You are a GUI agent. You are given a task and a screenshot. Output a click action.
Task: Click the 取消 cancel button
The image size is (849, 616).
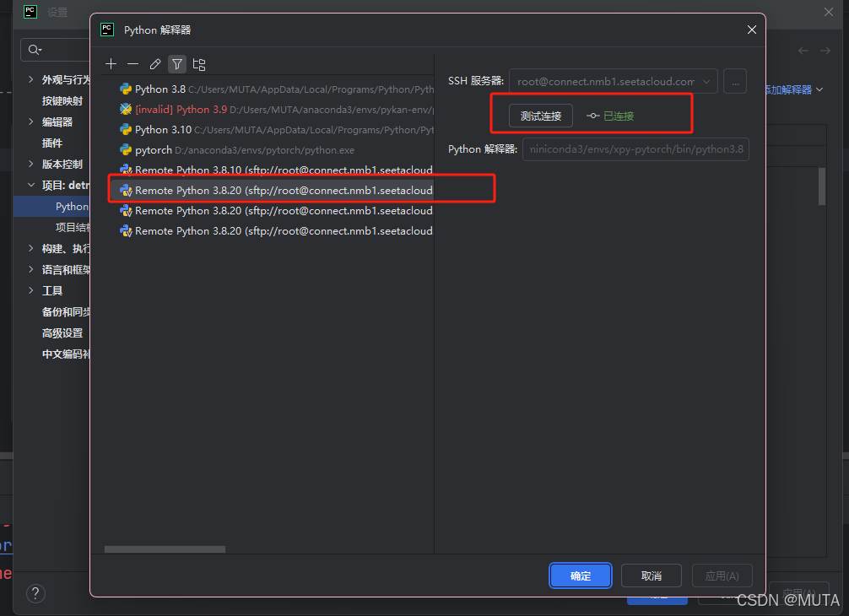[x=652, y=576]
